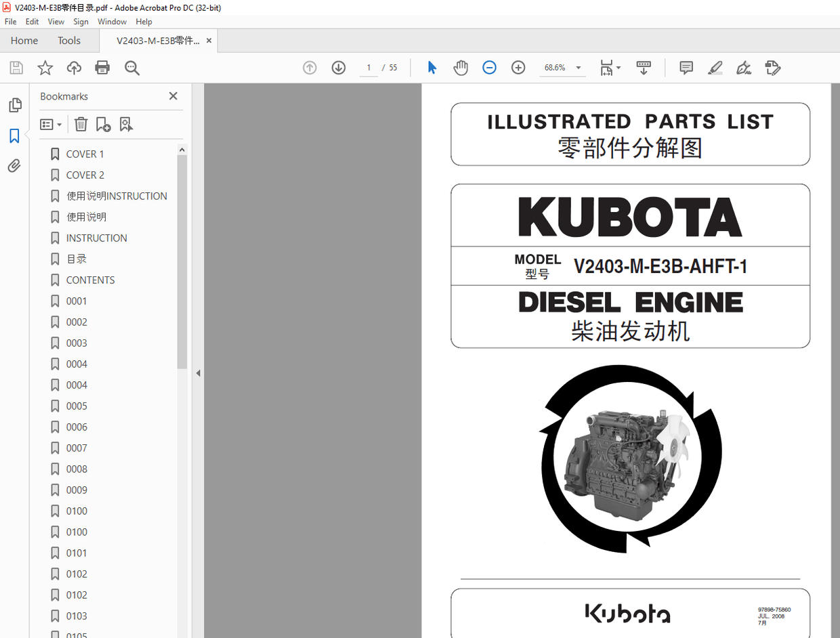This screenshot has height=638, width=840.
Task: Open the bookmark options menu
Action: point(50,124)
